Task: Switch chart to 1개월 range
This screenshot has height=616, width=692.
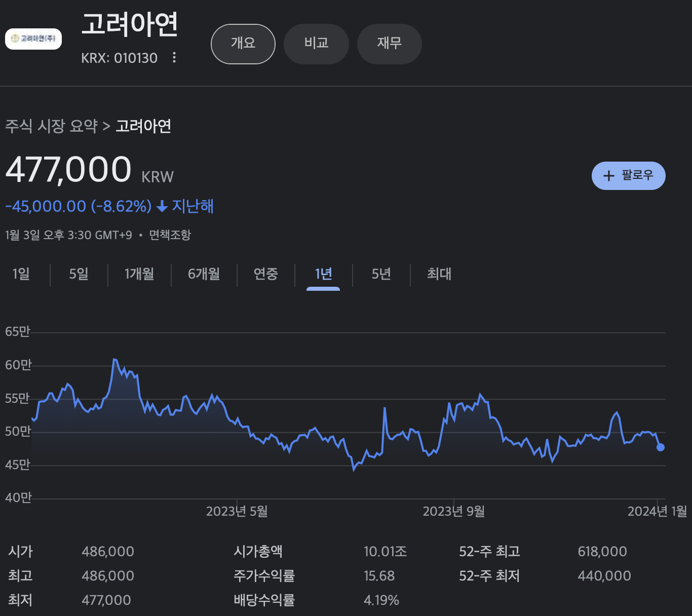Action: (139, 274)
